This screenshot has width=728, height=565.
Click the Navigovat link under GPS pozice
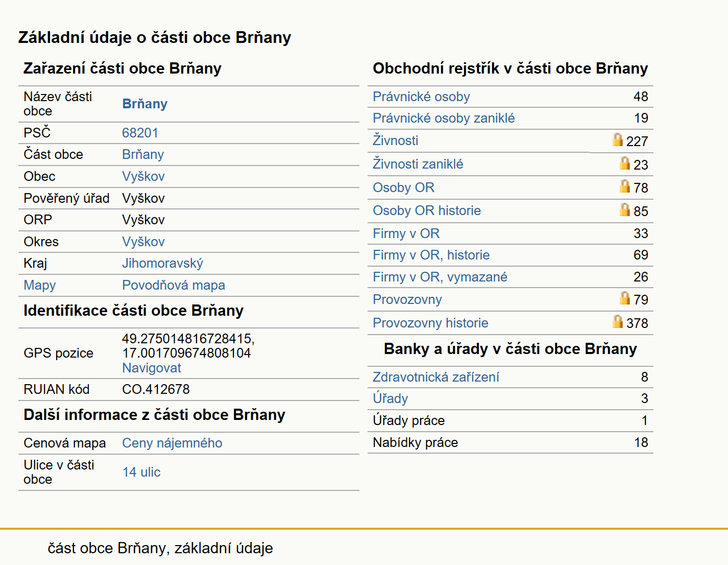(152, 368)
